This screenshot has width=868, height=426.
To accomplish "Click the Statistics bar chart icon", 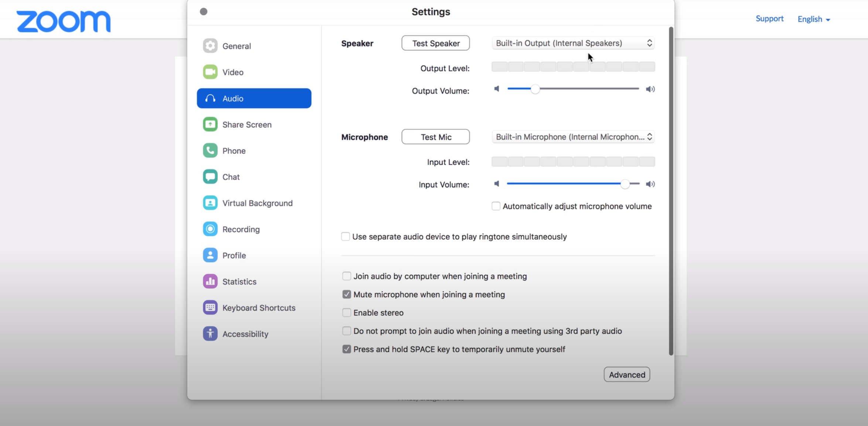I will tap(210, 281).
